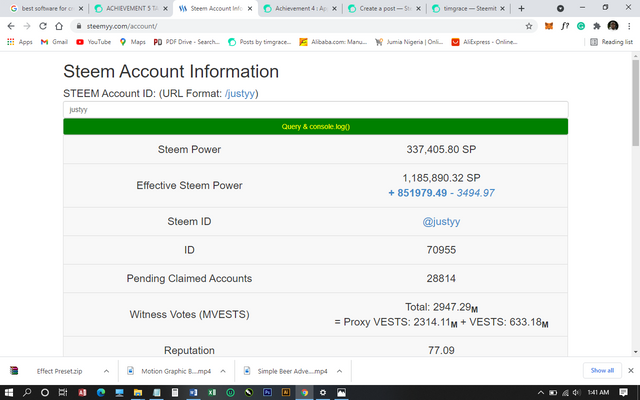Open Task View in the taskbar
Image resolution: width=640 pixels, height=400 pixels.
coord(63,392)
